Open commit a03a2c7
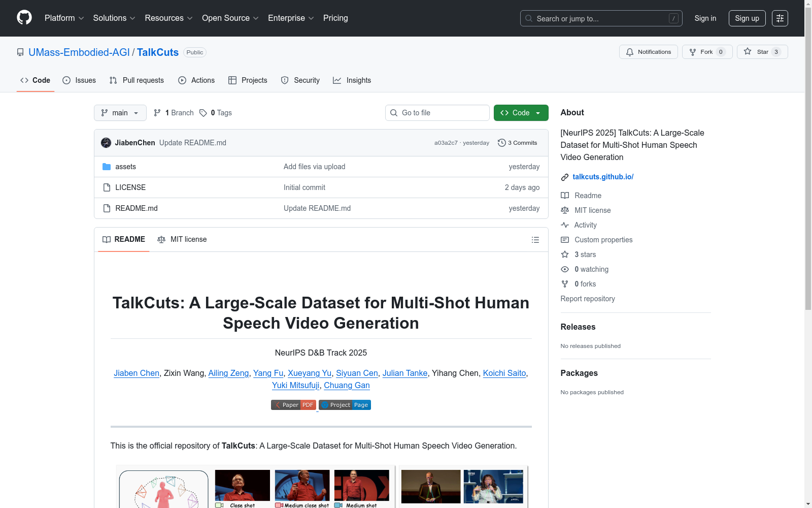 point(446,143)
